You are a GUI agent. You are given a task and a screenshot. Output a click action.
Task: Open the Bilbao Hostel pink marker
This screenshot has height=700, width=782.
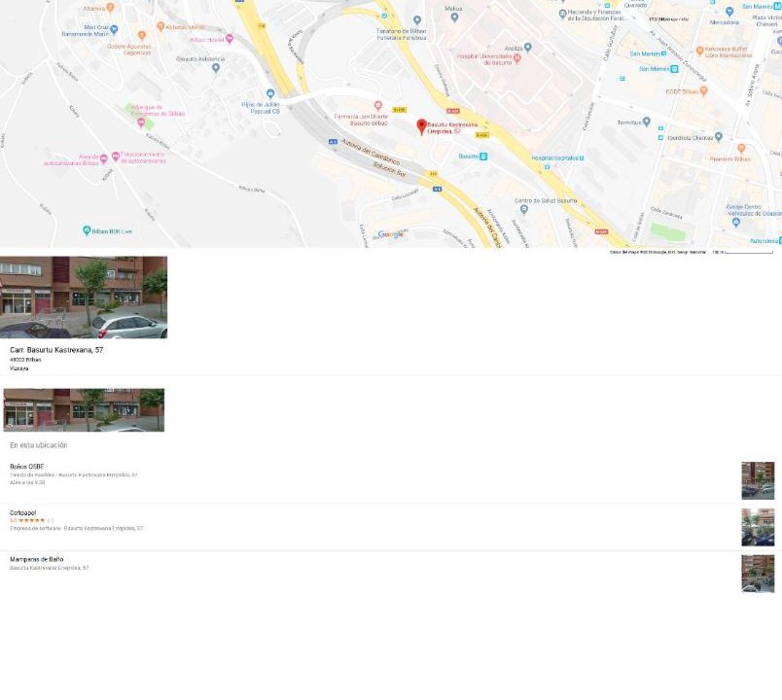[230, 38]
